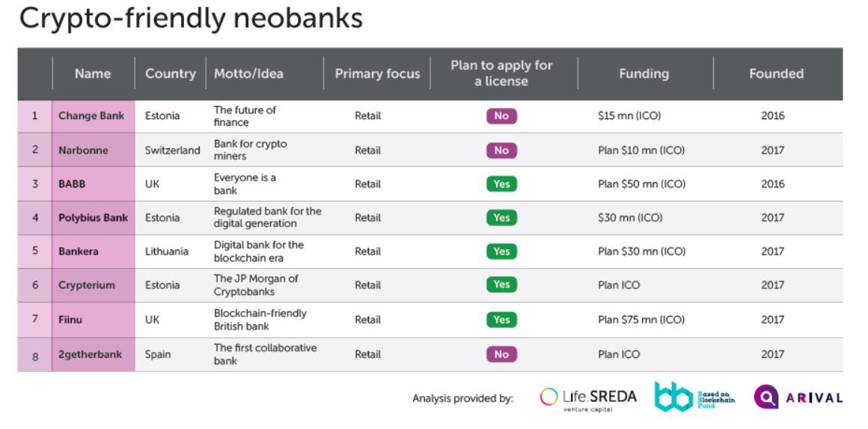Click the Yes badge in BABB row
The height and width of the screenshot is (429, 868).
click(x=501, y=183)
